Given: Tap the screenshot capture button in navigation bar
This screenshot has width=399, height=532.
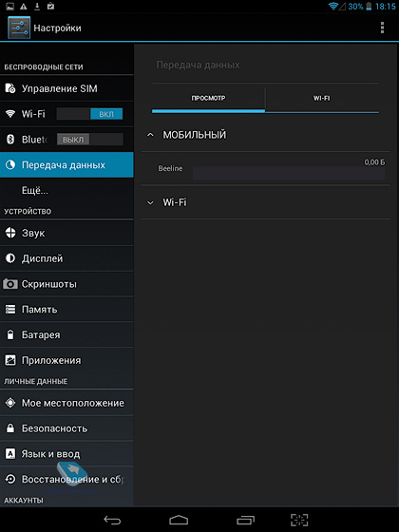Looking at the screenshot, I should [299, 520].
